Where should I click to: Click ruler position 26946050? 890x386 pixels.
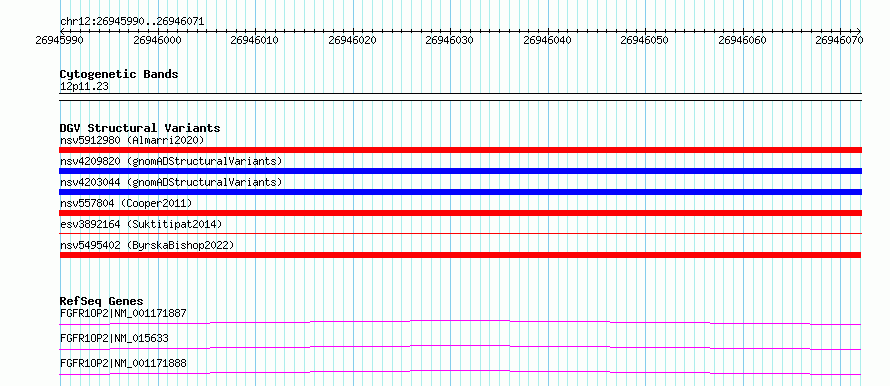[645, 40]
